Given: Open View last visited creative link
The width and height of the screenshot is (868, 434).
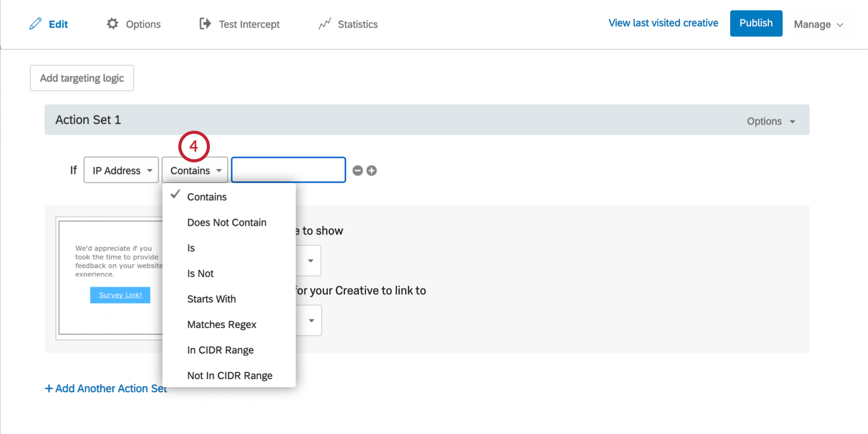Looking at the screenshot, I should coord(663,23).
